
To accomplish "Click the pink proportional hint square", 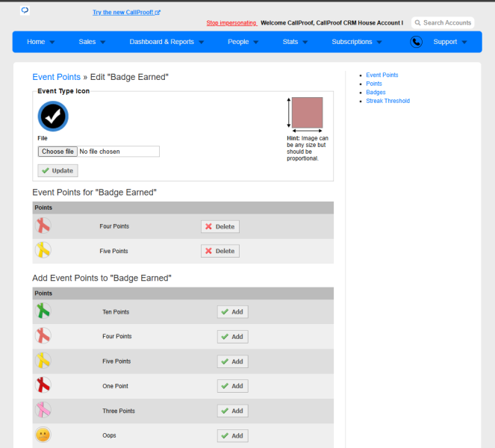I will (x=307, y=113).
